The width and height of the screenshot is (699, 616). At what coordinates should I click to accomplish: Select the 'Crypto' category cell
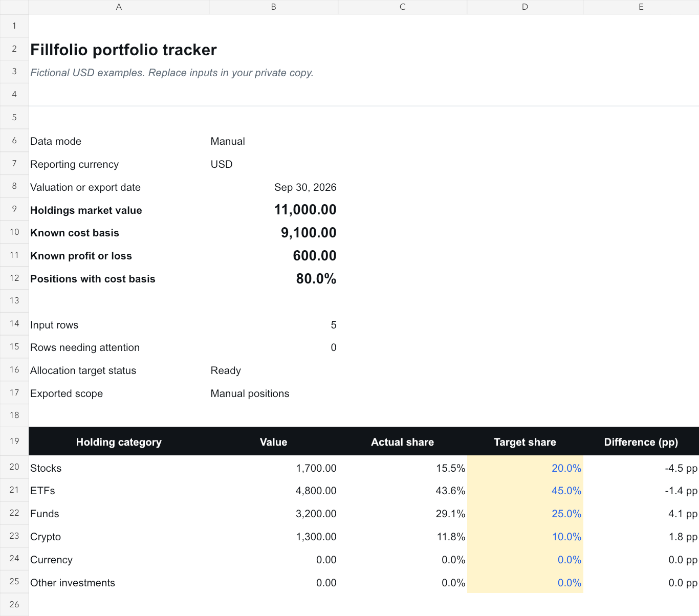(x=119, y=537)
